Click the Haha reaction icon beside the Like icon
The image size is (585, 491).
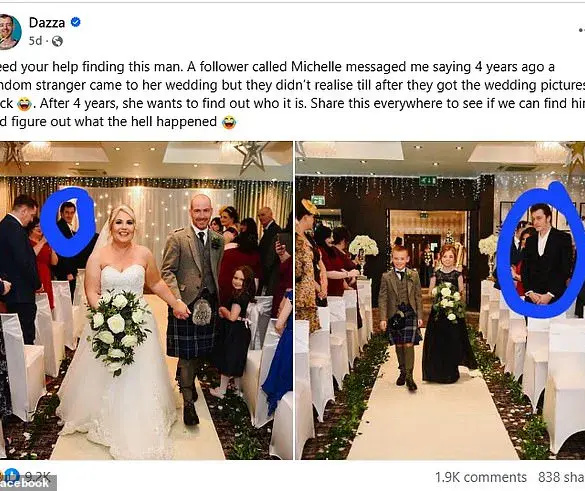point(1,475)
